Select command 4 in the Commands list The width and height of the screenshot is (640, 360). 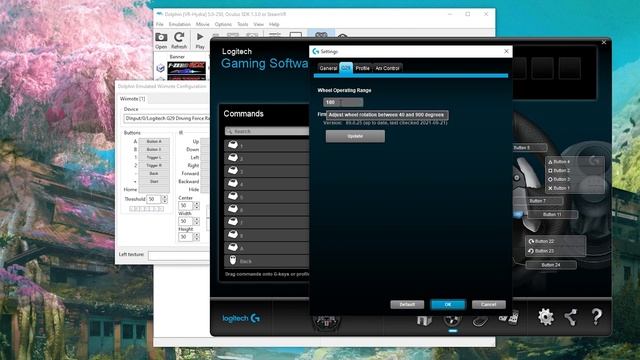coord(267,184)
